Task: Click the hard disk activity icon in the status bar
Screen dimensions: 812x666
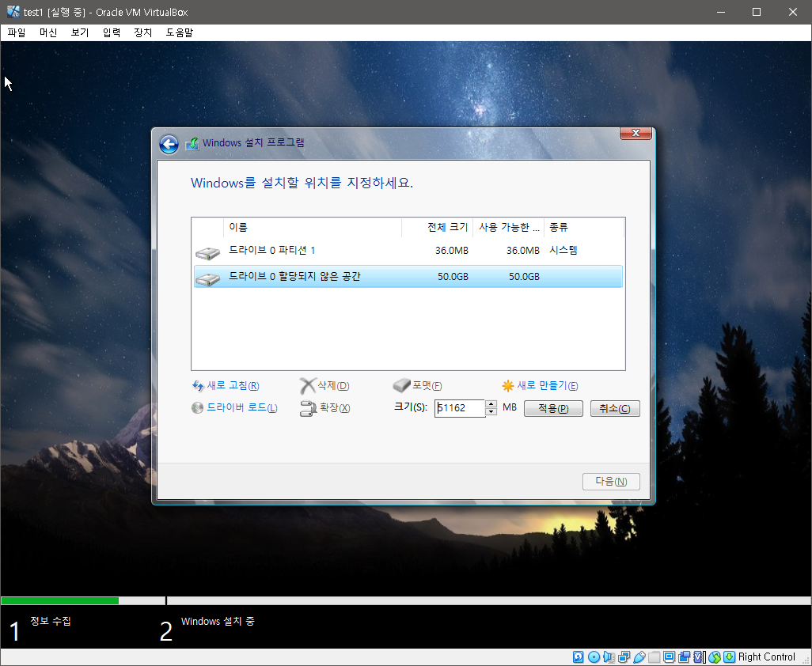Action: (578, 657)
